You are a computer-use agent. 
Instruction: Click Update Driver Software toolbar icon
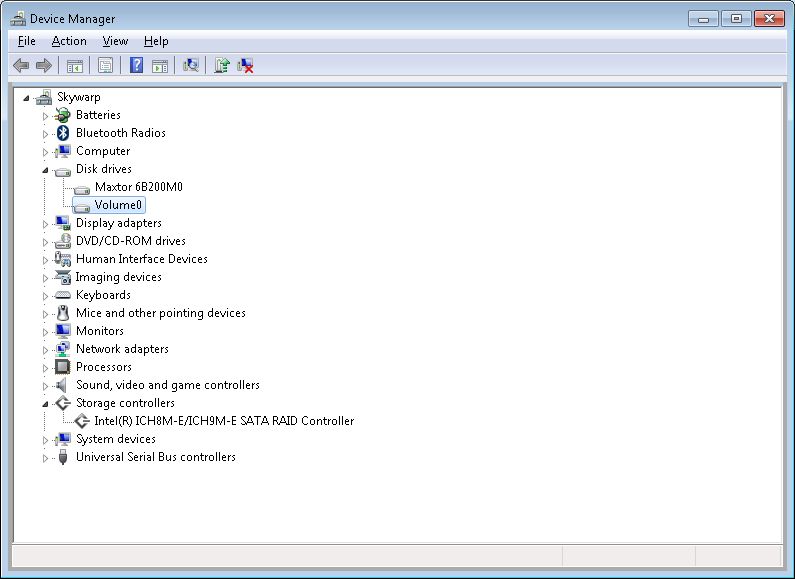(222, 65)
